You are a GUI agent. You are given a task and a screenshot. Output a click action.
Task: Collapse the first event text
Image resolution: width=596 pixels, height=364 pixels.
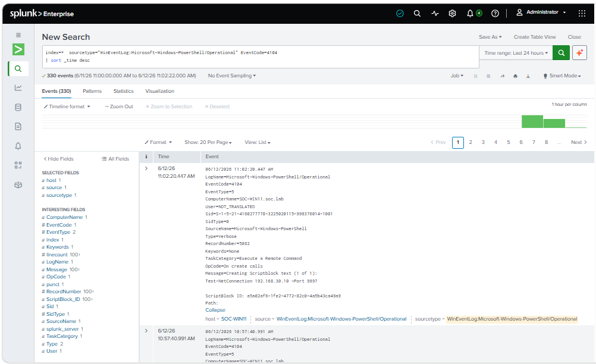[x=215, y=310]
